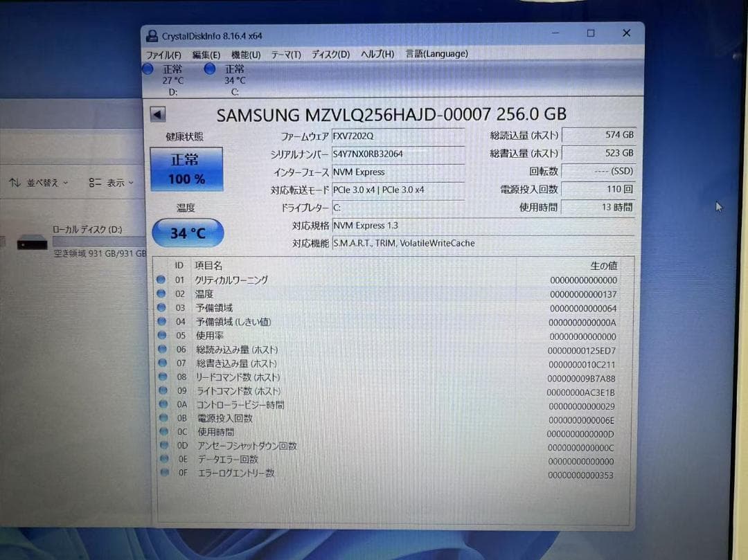Viewport: 748px width, 560px height.
Task: Click the status icon beside エラーログエントリー数
Action: [x=163, y=473]
